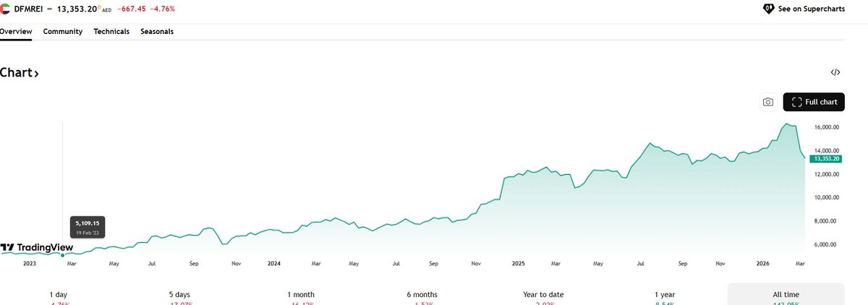Click the 19 Feb '23 tooltip date

(x=88, y=233)
